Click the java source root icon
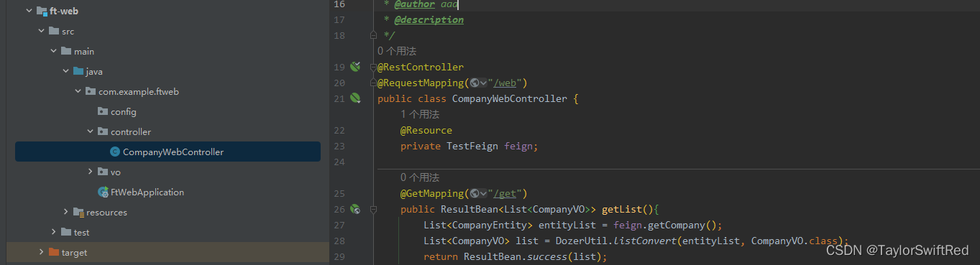Screen dimensions: 980x265 (x=78, y=71)
